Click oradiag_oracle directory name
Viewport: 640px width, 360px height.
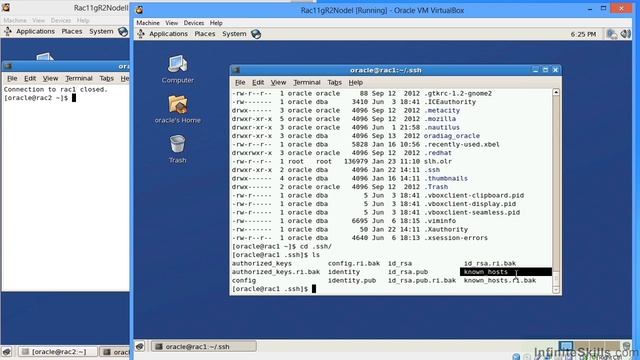tap(452, 136)
